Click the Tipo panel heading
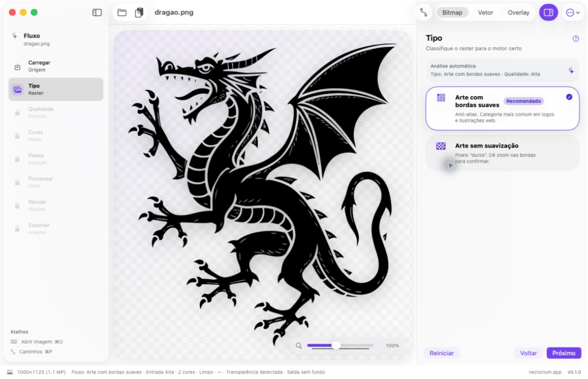This screenshot has height=379, width=588. click(x=434, y=38)
